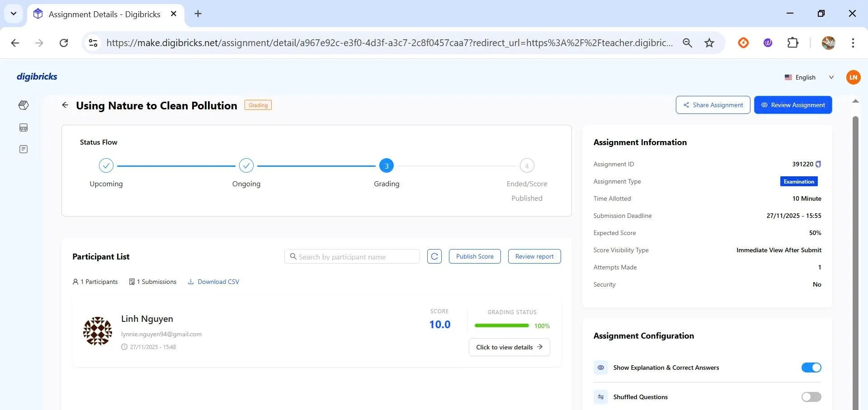
Task: Copy the Assignment ID 391220
Action: tap(818, 164)
